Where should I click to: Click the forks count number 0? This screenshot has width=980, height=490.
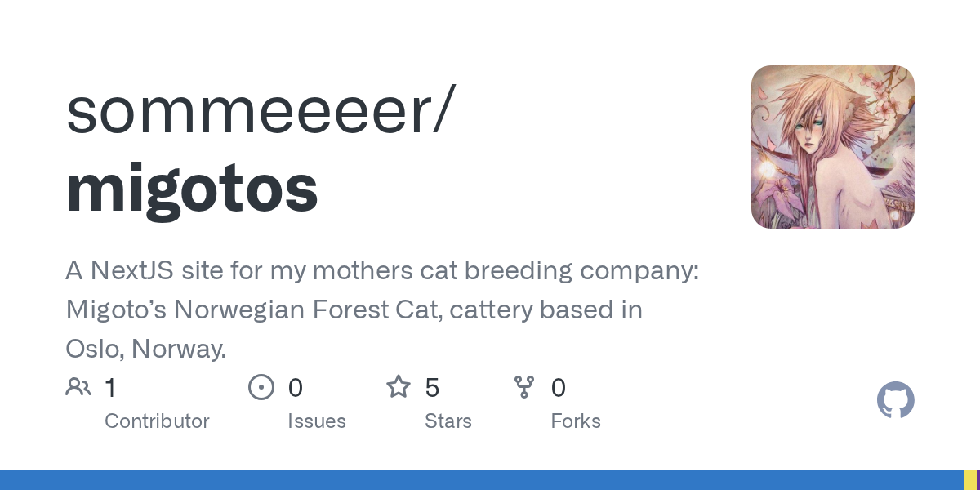(559, 388)
